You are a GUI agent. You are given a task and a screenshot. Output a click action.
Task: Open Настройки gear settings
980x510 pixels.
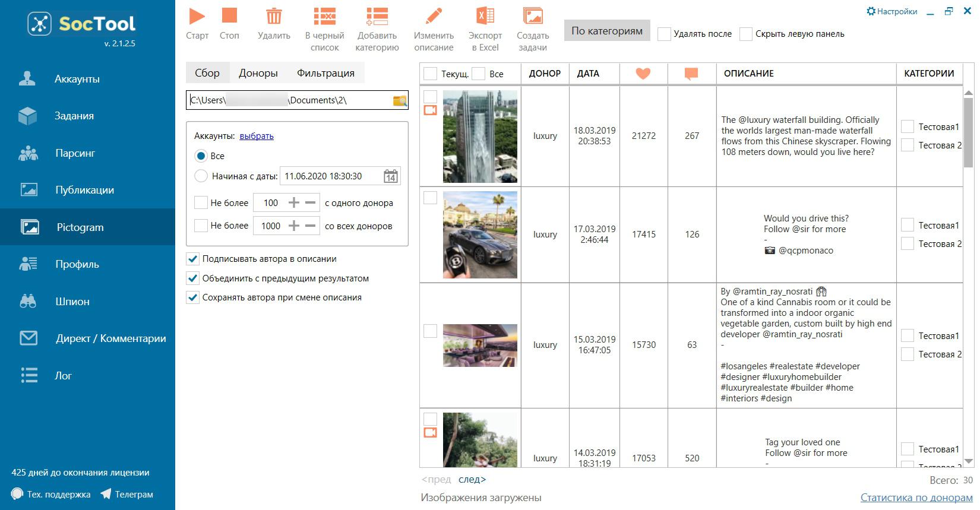pyautogui.click(x=892, y=11)
